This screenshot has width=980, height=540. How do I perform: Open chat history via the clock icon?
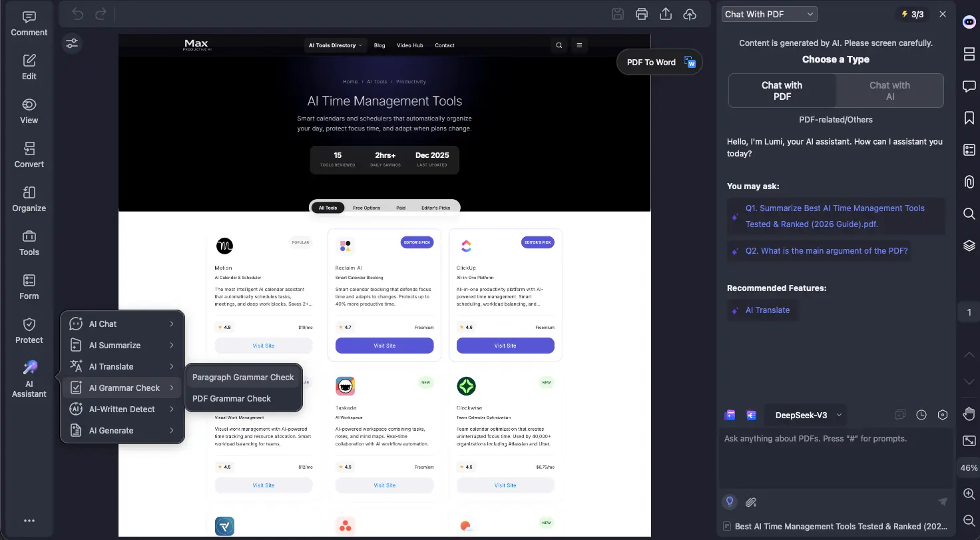(x=921, y=414)
